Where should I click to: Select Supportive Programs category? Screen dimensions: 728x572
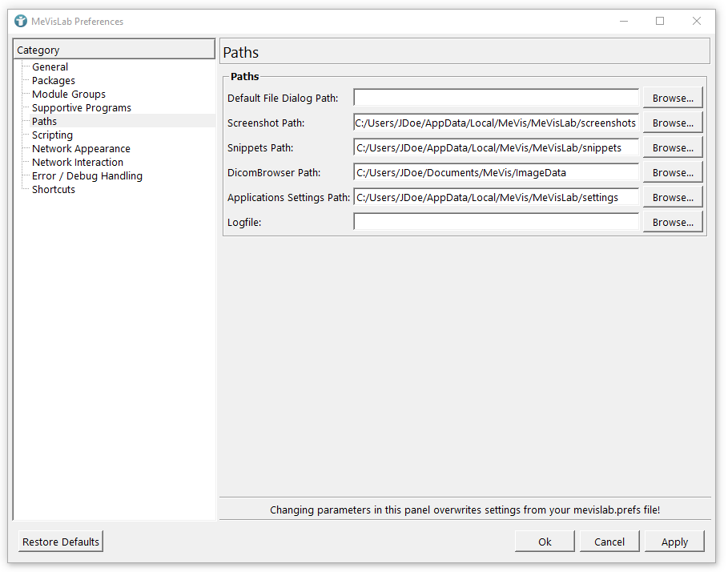(x=82, y=108)
